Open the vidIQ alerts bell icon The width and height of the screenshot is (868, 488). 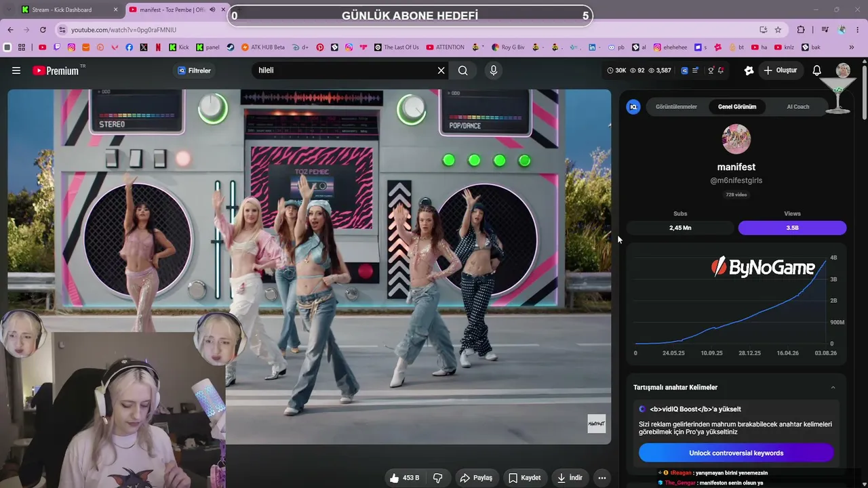pyautogui.click(x=721, y=70)
